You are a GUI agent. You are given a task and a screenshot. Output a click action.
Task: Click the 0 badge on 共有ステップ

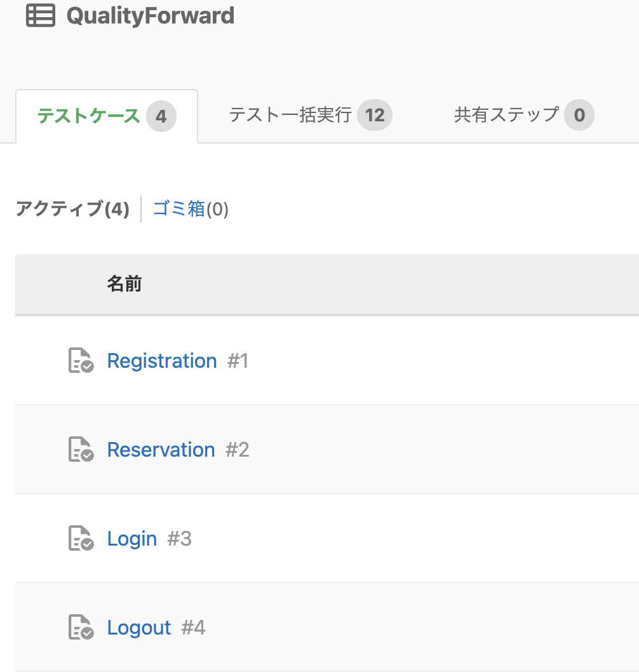pyautogui.click(x=579, y=116)
